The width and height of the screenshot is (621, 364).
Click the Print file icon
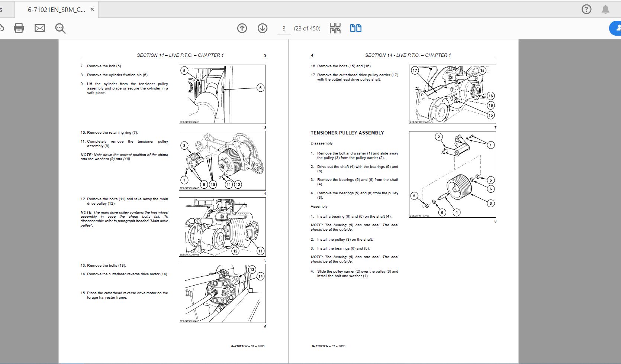(19, 28)
